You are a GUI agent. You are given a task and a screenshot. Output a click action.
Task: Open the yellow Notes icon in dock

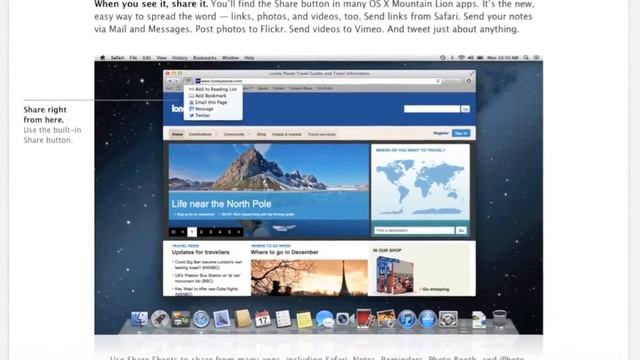coord(304,320)
